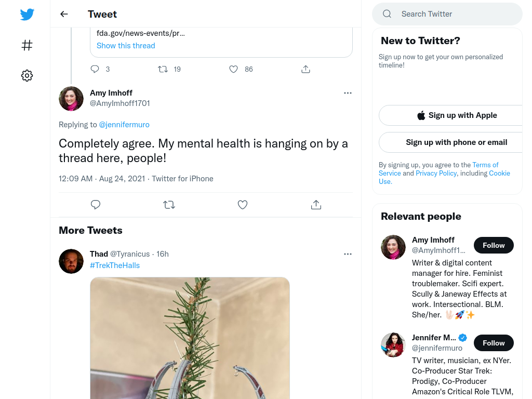Follow Jennifer Muro
This screenshot has height=399, width=532.
pos(494,343)
